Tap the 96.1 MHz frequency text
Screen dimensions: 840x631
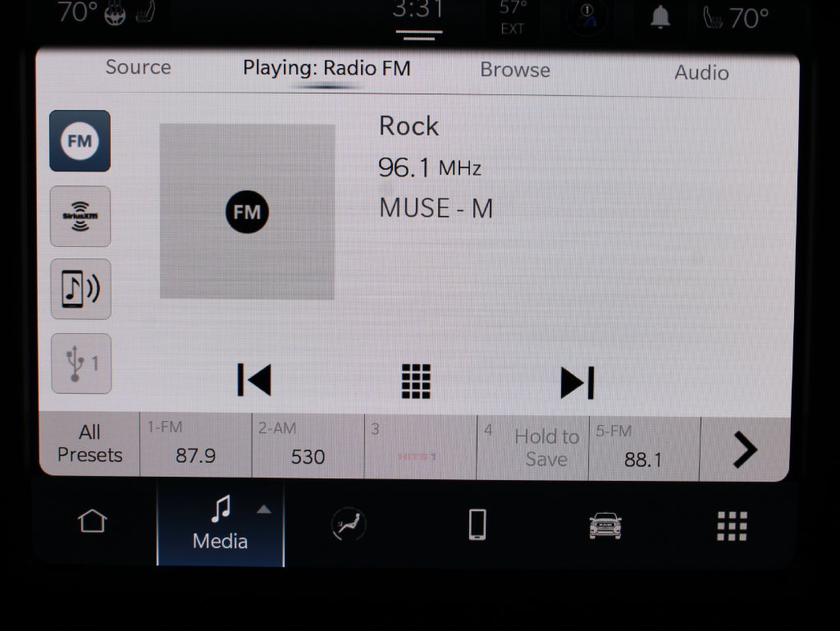click(430, 167)
